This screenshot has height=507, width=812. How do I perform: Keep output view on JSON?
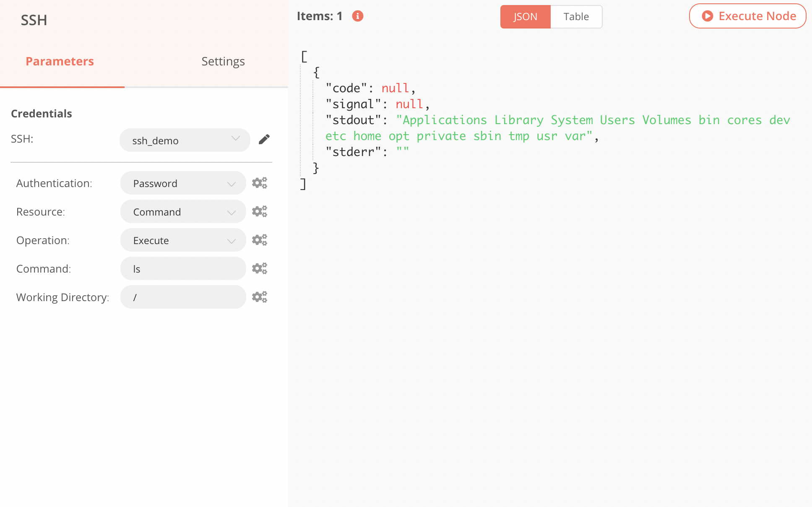tap(526, 16)
